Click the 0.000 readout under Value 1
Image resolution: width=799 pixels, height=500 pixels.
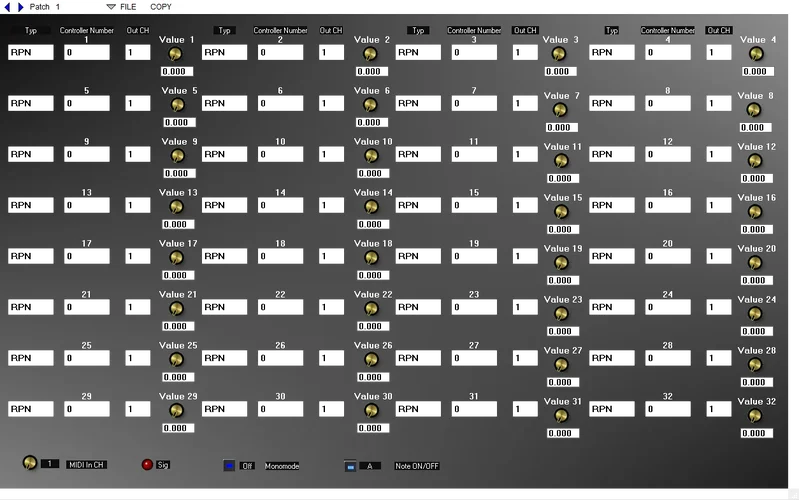177,71
